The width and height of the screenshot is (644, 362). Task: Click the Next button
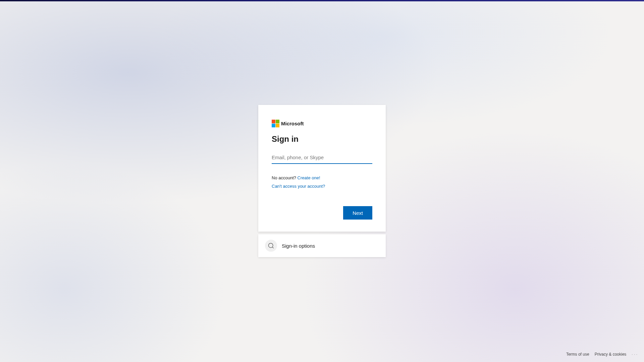(358, 213)
